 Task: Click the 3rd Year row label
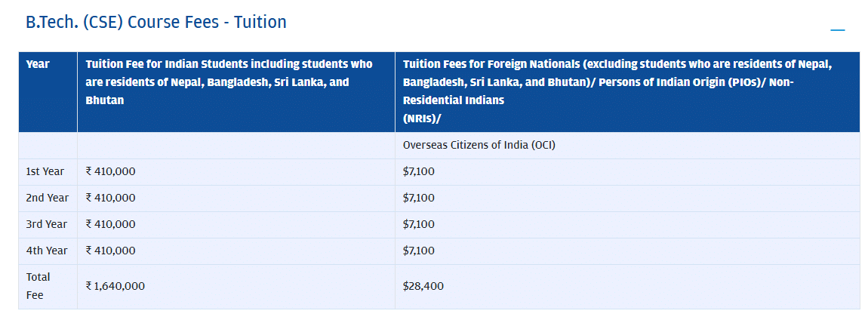tap(46, 224)
